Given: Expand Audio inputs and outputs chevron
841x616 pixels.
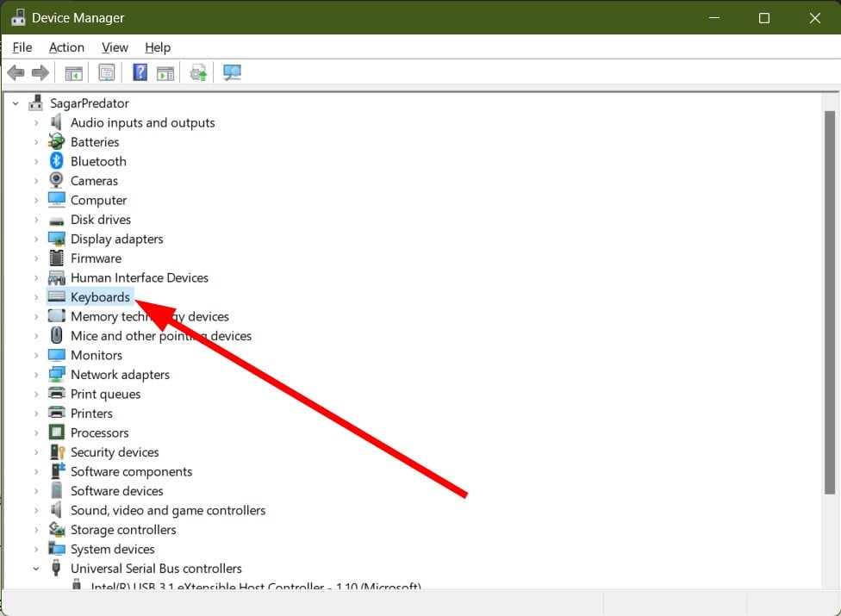Looking at the screenshot, I should click(36, 123).
